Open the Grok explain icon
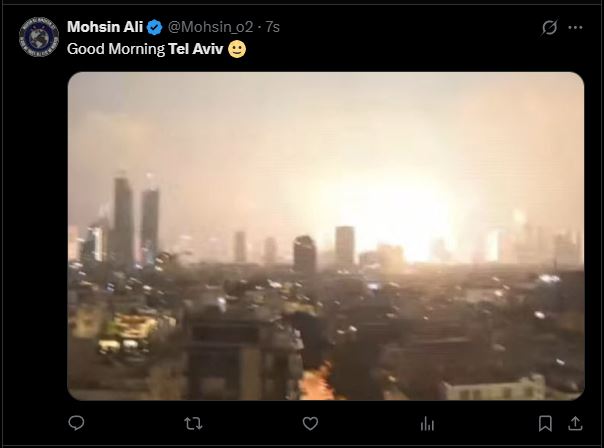 click(549, 27)
